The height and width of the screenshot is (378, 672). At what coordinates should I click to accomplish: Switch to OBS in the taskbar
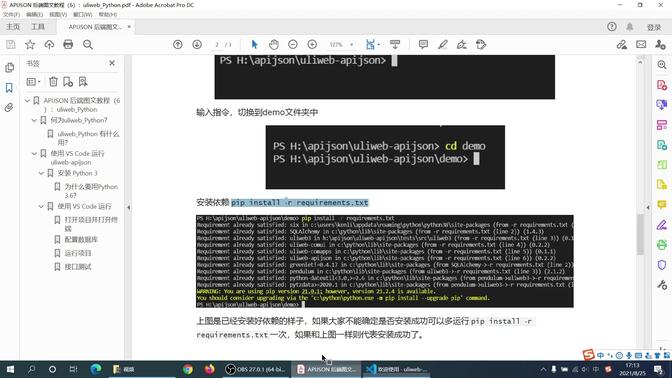[x=255, y=369]
